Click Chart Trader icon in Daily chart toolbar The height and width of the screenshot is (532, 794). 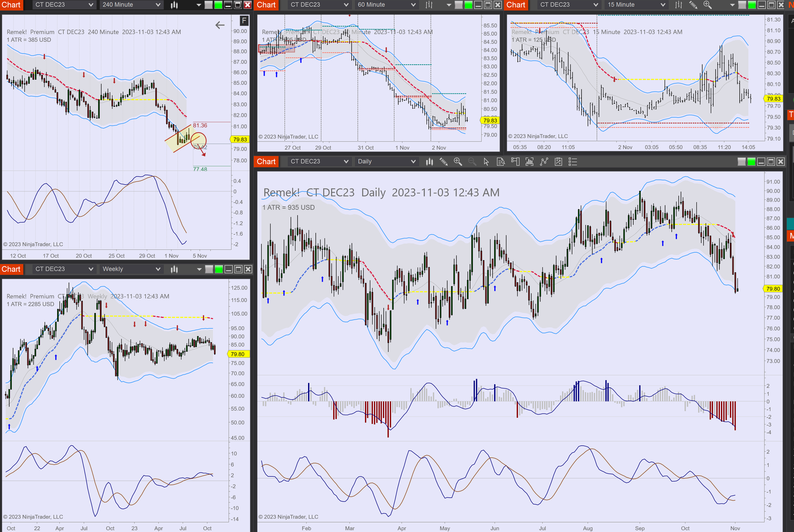click(x=515, y=162)
